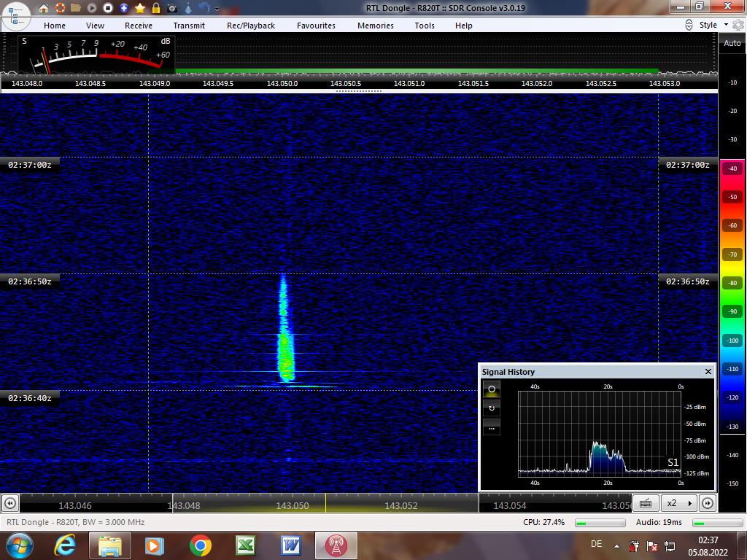Open the Transmit ribbon tab
Screen dimensions: 747x560
pyautogui.click(x=189, y=26)
